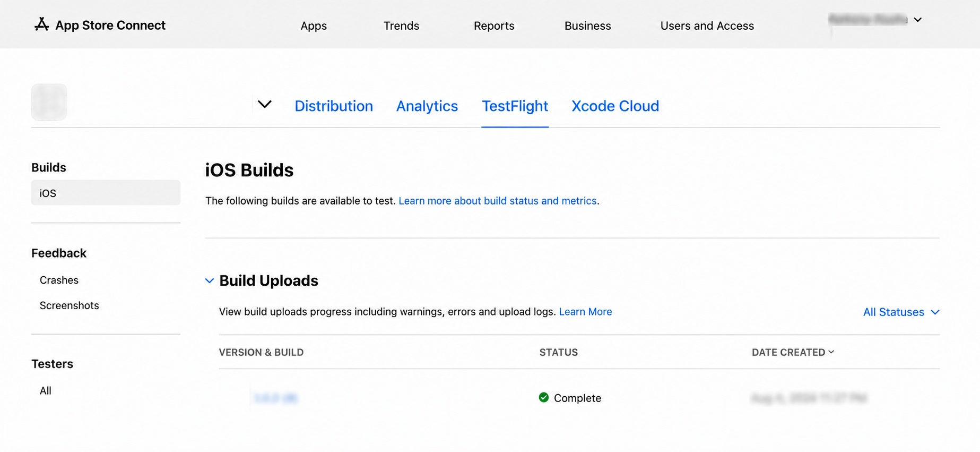Viewport: 980px width, 452px height.
Task: Open the Apps menu
Action: coord(314,25)
